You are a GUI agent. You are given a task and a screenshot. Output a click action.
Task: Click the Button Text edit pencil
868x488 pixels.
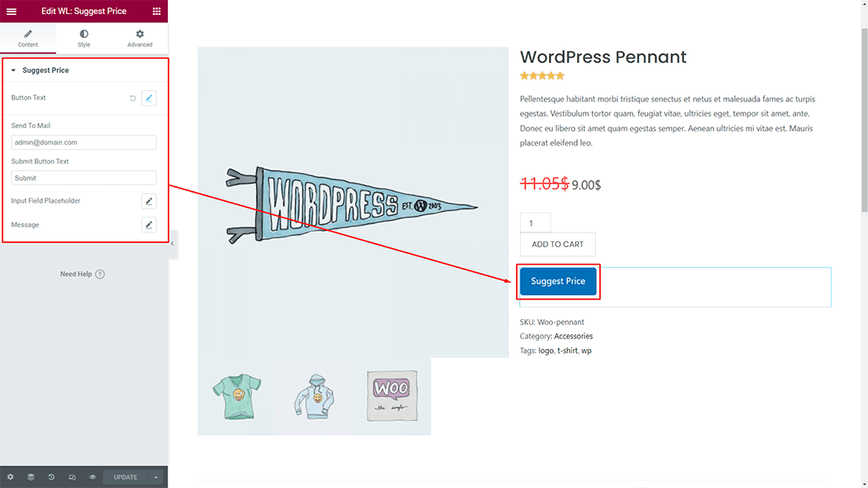click(149, 98)
